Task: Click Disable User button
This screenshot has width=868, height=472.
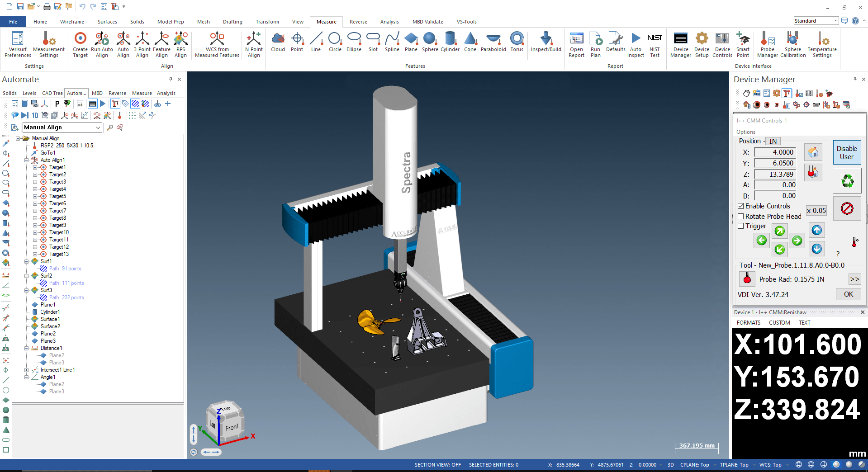Action: click(x=847, y=152)
